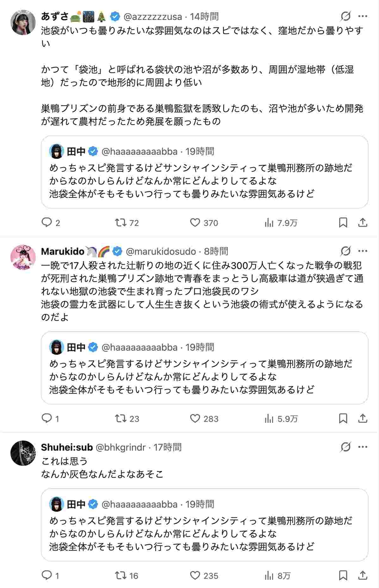Viewport: 379px width, 588px height.
Task: Bookmark あずさ's post
Action: tap(343, 222)
